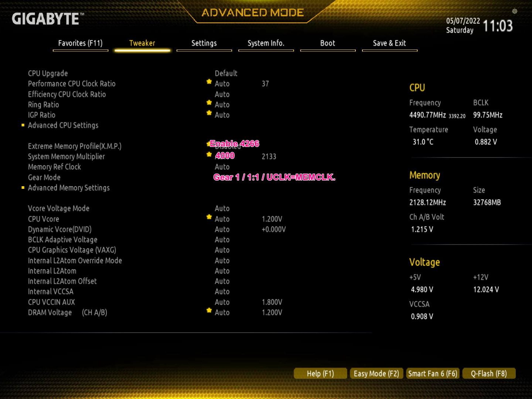Click the gear icon in the top right corner
532x399 pixels.
point(515,11)
